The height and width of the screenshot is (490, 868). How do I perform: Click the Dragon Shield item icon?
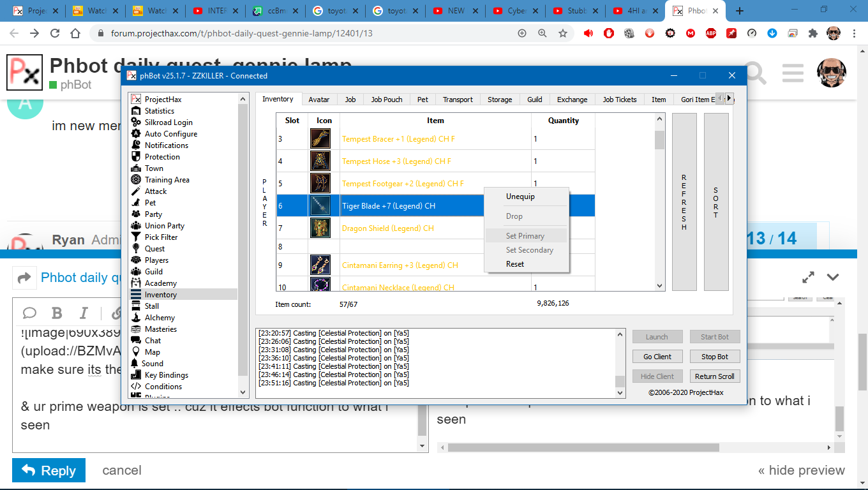(320, 228)
